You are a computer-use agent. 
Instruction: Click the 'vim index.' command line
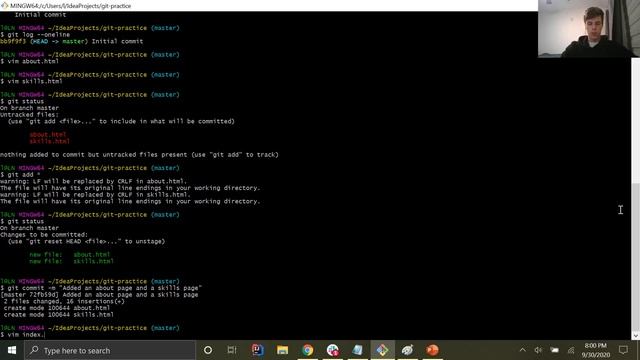[23, 335]
